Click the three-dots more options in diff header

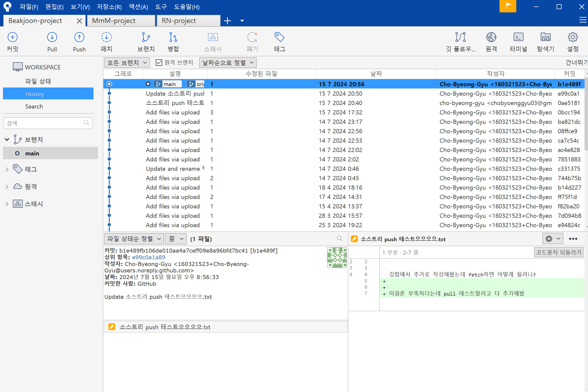[573, 239]
